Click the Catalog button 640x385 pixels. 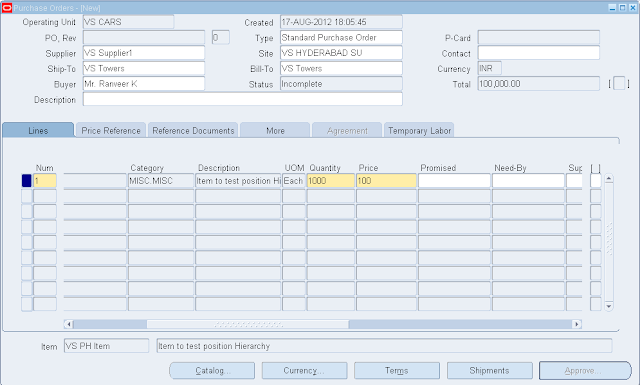pyautogui.click(x=212, y=370)
